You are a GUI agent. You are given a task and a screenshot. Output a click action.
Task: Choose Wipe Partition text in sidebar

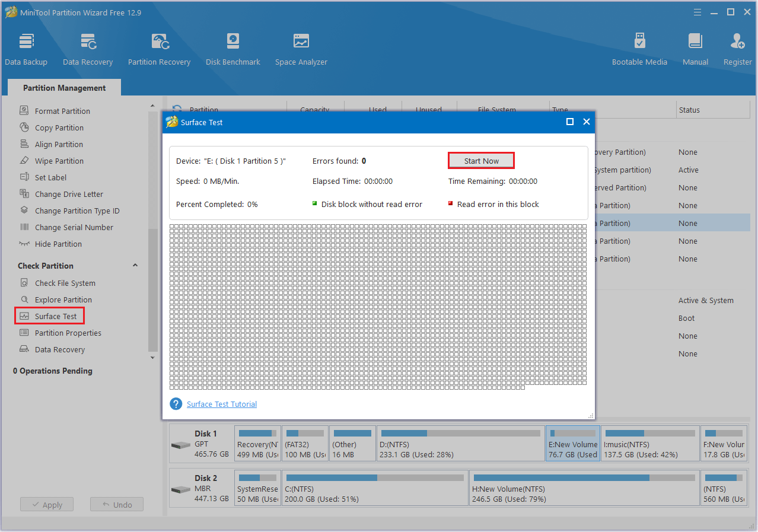pos(59,161)
